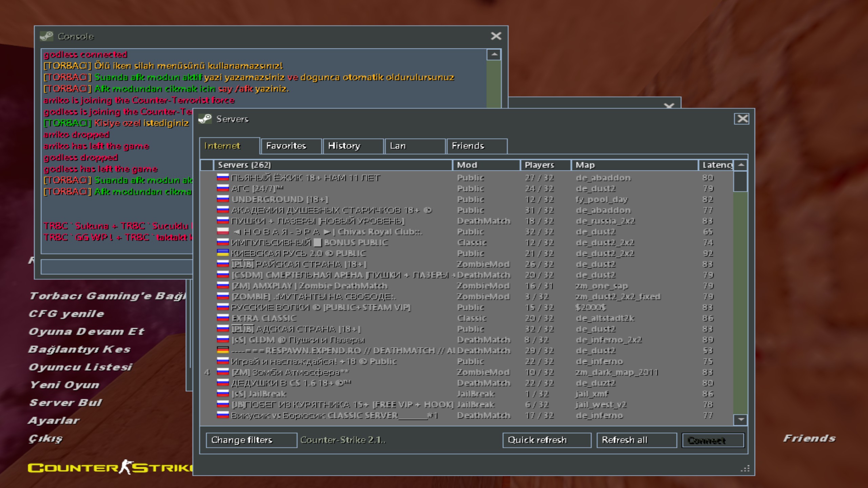This screenshot has width=868, height=488.
Task: Click the server list scroll-up arrow
Action: [741, 165]
